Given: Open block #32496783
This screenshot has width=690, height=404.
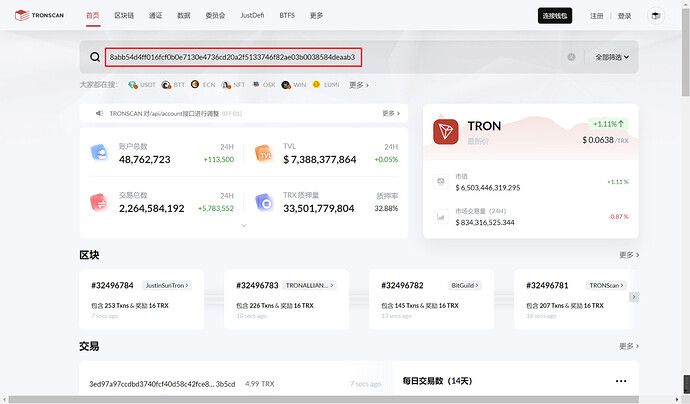Looking at the screenshot, I should tap(257, 285).
